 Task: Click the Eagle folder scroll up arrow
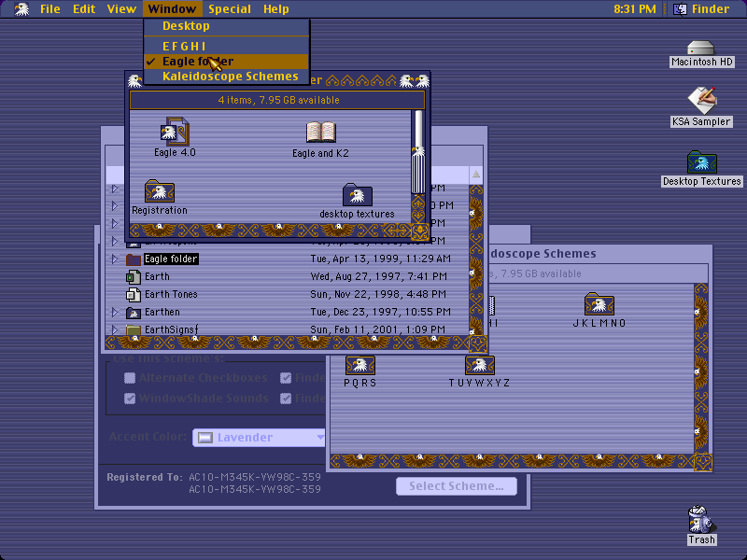(x=417, y=203)
